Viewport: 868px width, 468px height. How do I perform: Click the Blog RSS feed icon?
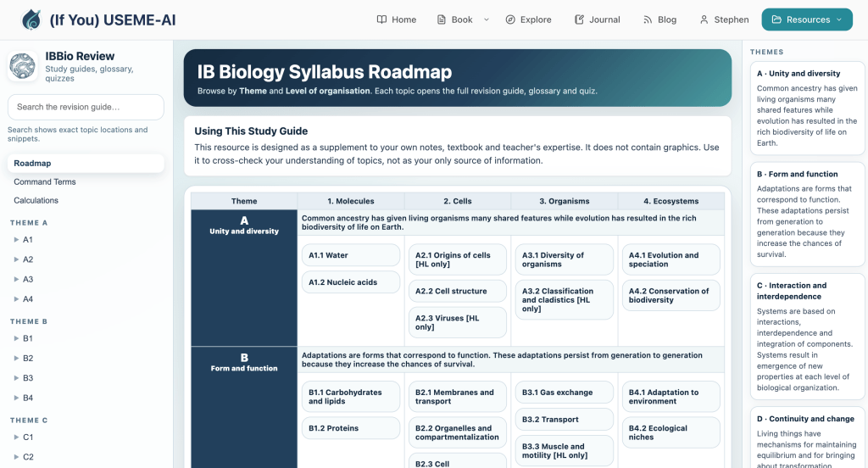click(648, 19)
